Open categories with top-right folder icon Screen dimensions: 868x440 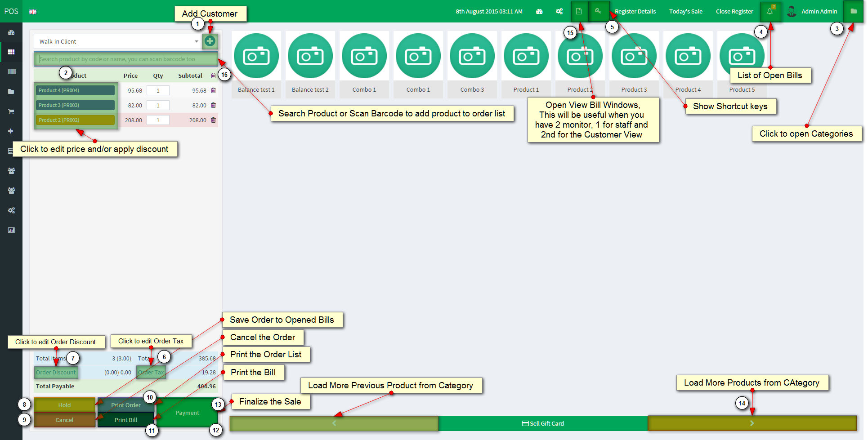[x=853, y=11]
